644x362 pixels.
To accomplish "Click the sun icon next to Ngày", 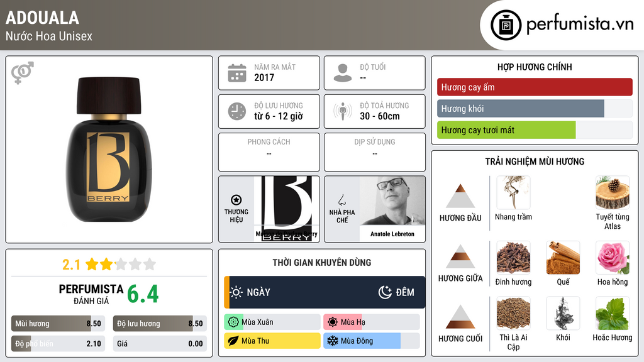I will [x=236, y=292].
